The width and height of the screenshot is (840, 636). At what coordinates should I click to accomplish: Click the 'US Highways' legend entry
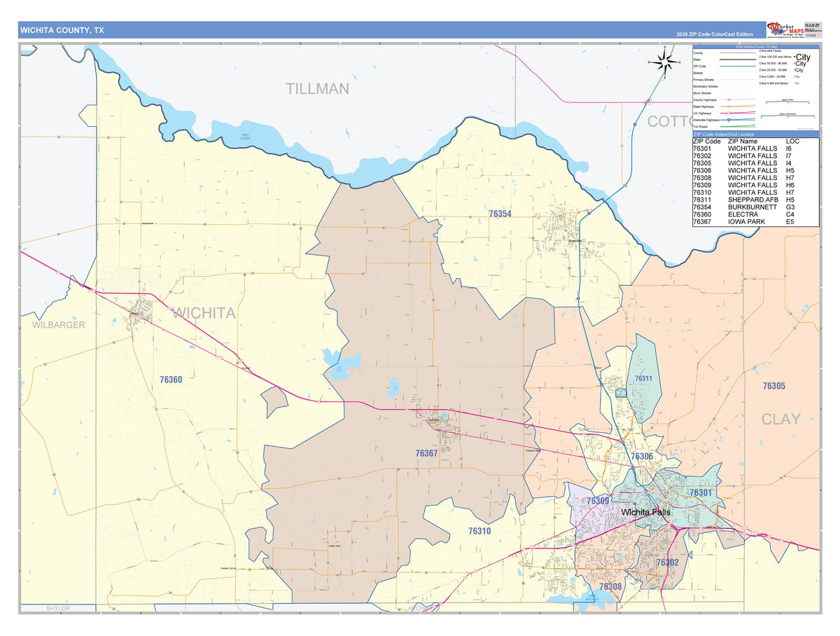(x=723, y=113)
